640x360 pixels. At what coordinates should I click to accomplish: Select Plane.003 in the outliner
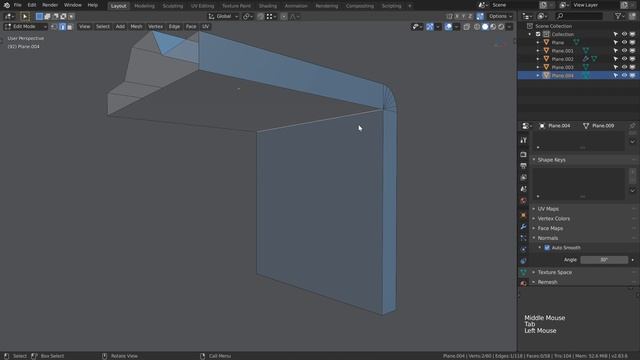coord(562,67)
